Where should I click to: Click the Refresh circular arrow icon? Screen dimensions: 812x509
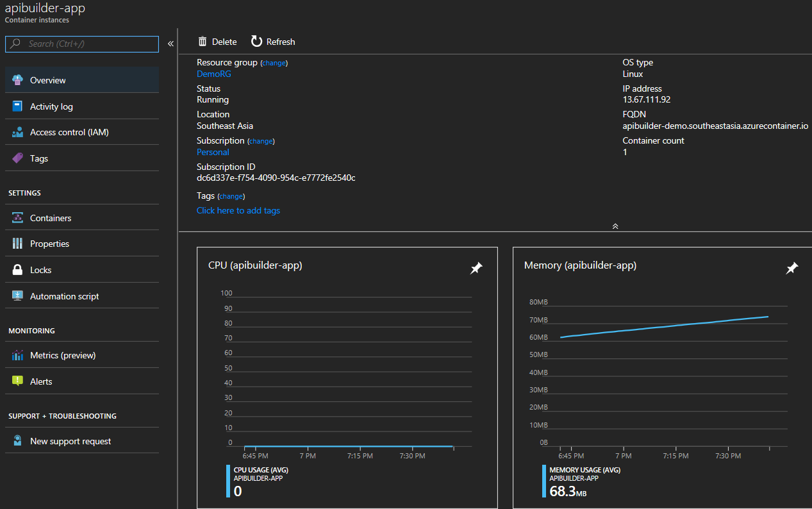tap(256, 42)
